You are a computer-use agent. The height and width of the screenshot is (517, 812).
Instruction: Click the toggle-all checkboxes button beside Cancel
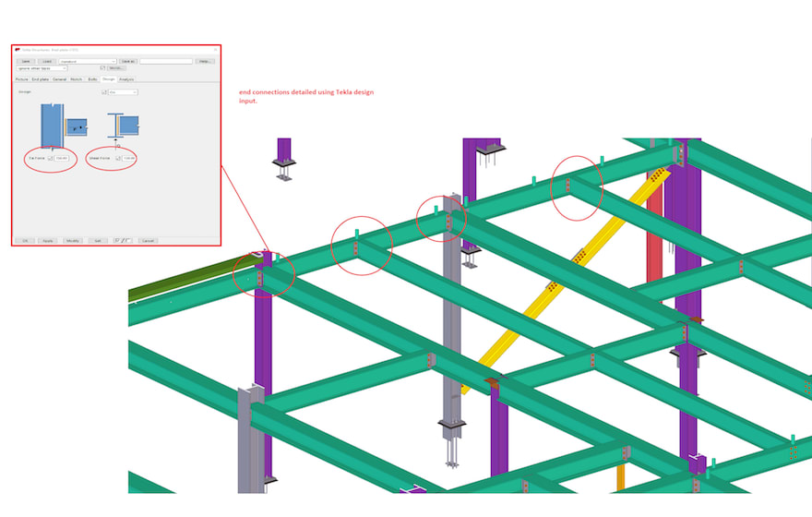click(122, 240)
